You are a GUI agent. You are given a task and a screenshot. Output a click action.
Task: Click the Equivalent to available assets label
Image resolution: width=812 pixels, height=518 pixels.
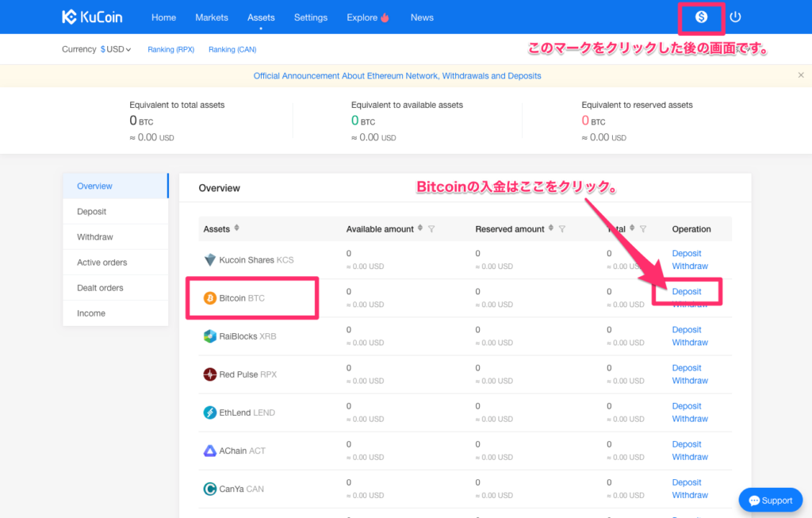tap(407, 105)
